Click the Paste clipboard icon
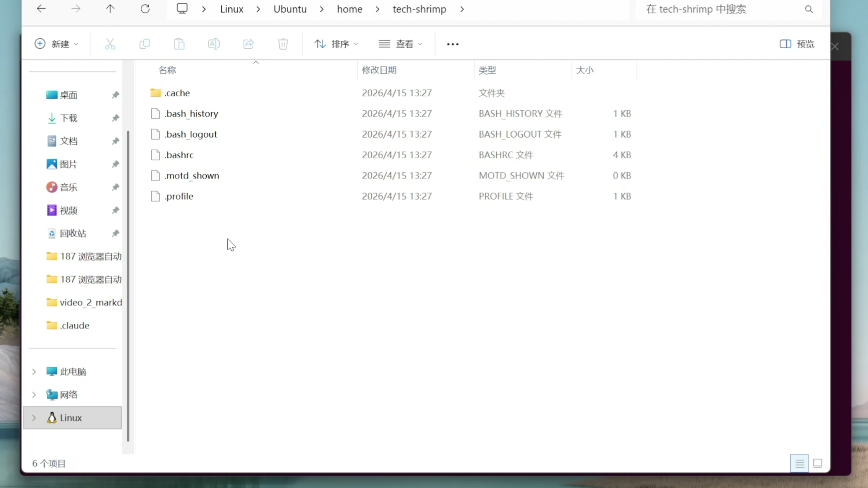The height and width of the screenshot is (488, 868). coord(179,44)
